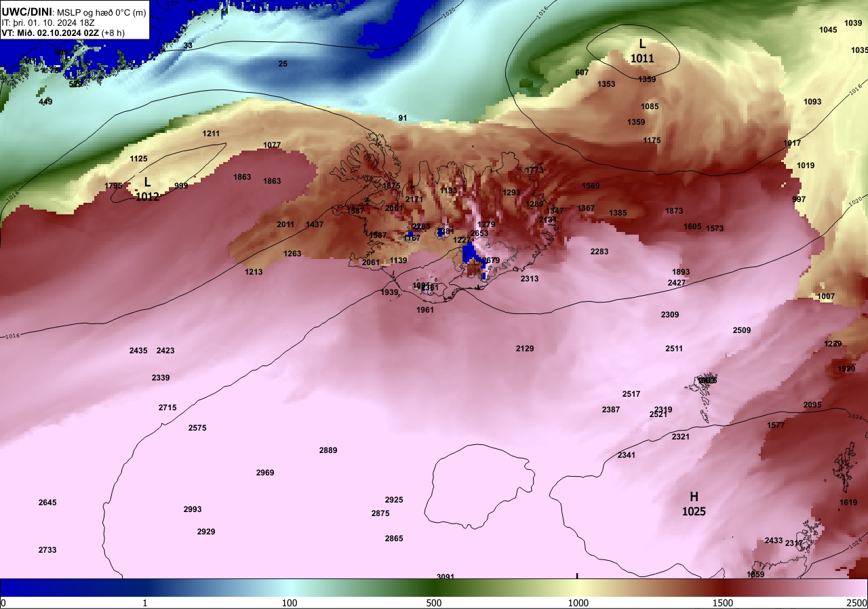Click the height value 1093
Screen dimensions: 868x609
812,102
